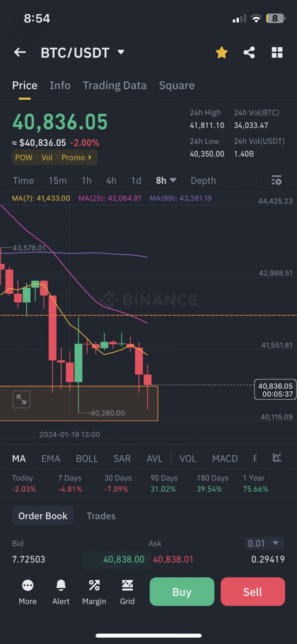Toggle the MACD sub-indicator
297x644 pixels.
point(225,458)
